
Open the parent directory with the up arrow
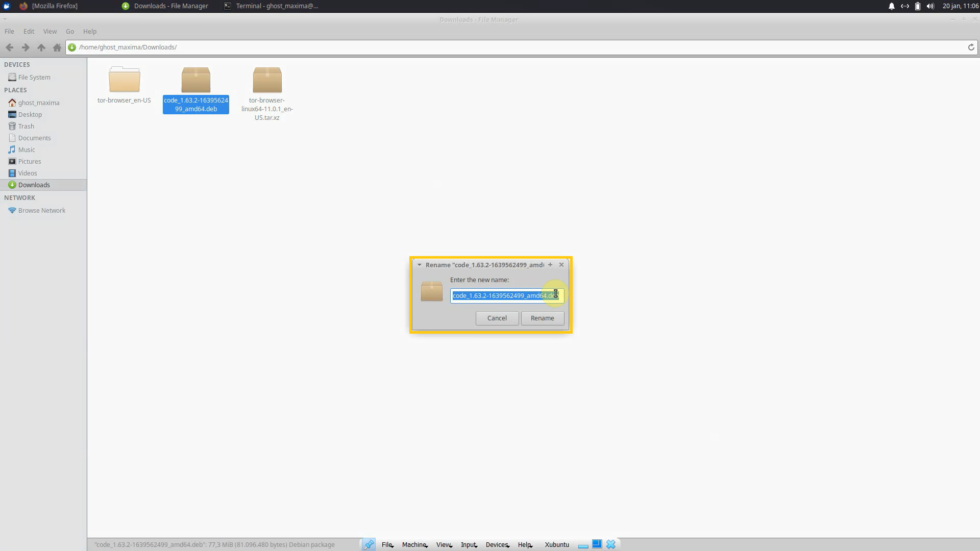(x=41, y=47)
